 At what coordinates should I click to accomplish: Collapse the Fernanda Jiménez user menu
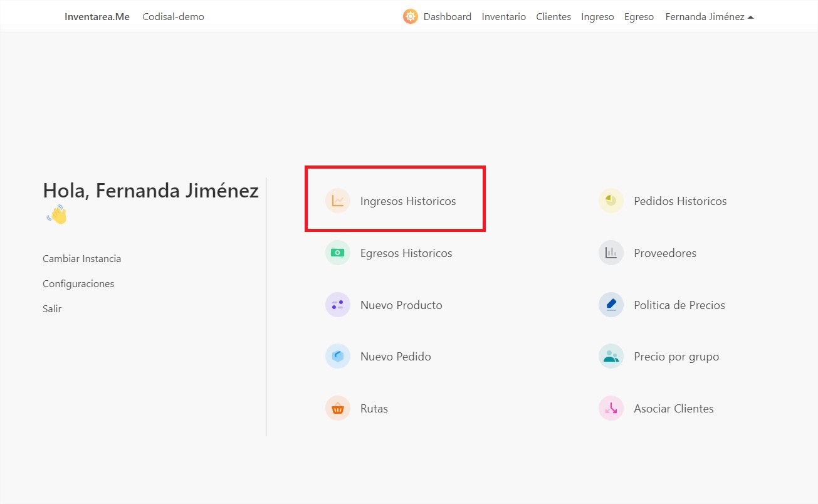[x=705, y=16]
